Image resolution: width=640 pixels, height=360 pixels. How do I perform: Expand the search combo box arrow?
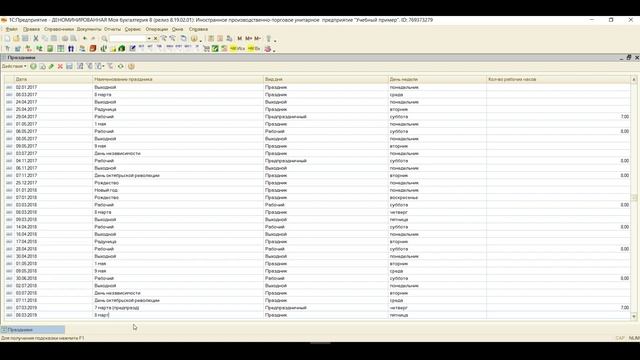coord(149,38)
